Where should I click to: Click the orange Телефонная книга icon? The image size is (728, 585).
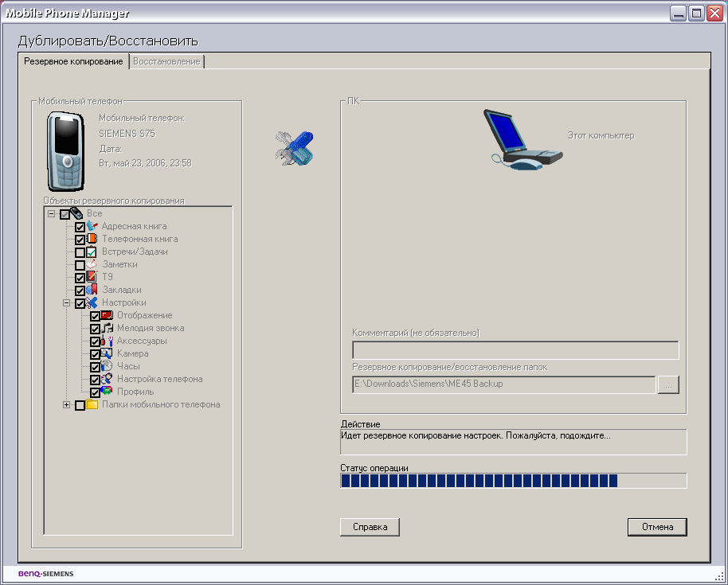point(92,239)
